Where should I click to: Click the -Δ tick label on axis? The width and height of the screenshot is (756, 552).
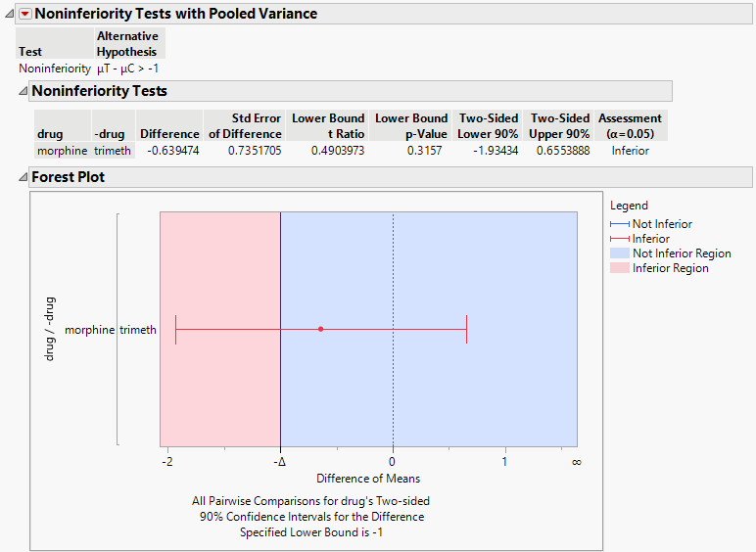(280, 461)
